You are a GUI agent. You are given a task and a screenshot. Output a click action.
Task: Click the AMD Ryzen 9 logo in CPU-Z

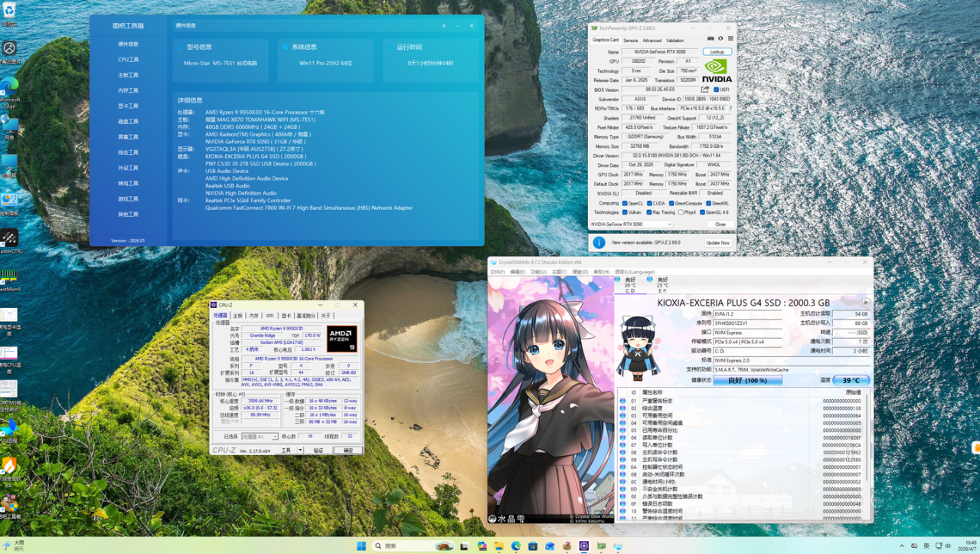341,339
